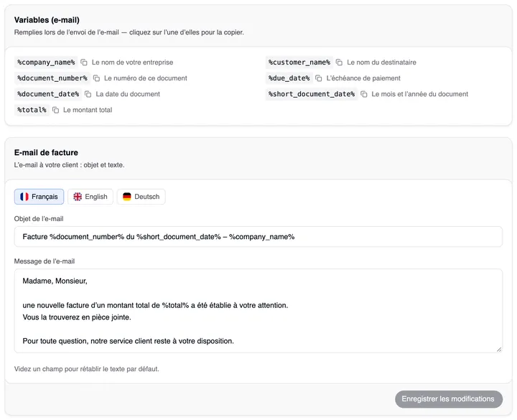517x420 pixels.
Task: Click the subtitle 'Remplies lors de l'envoi de l'e-mail'
Action: tap(129, 32)
